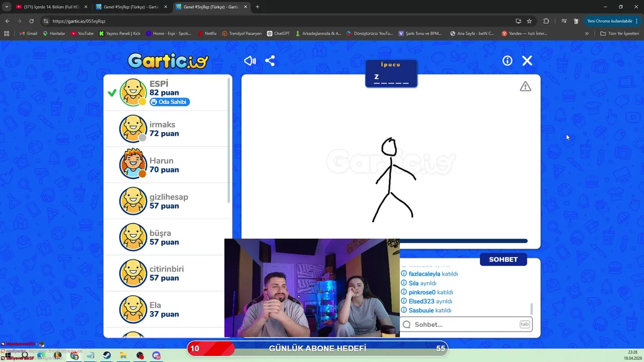Report the drawing with warning triangle

coord(525,86)
